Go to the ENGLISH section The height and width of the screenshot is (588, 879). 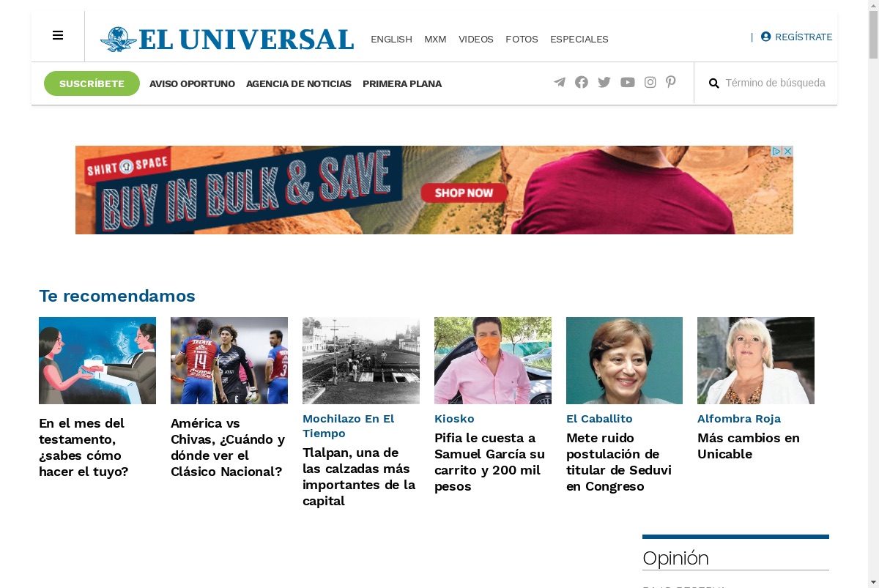(x=391, y=40)
